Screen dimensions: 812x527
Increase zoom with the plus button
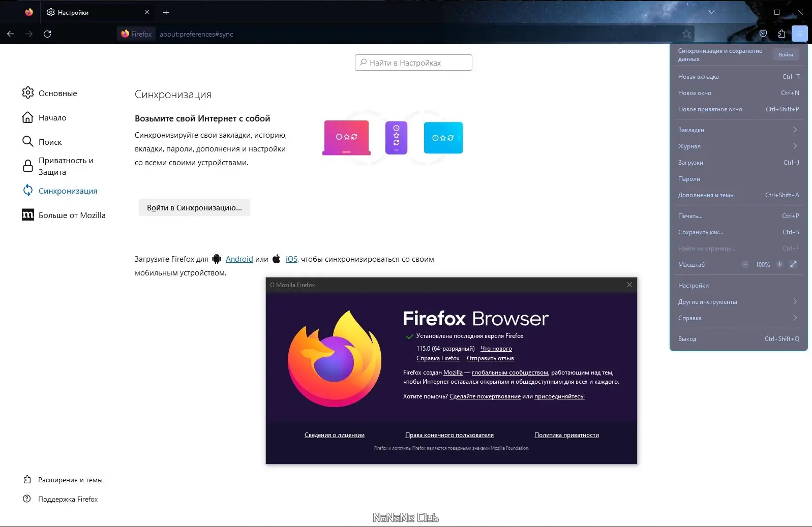(x=779, y=264)
